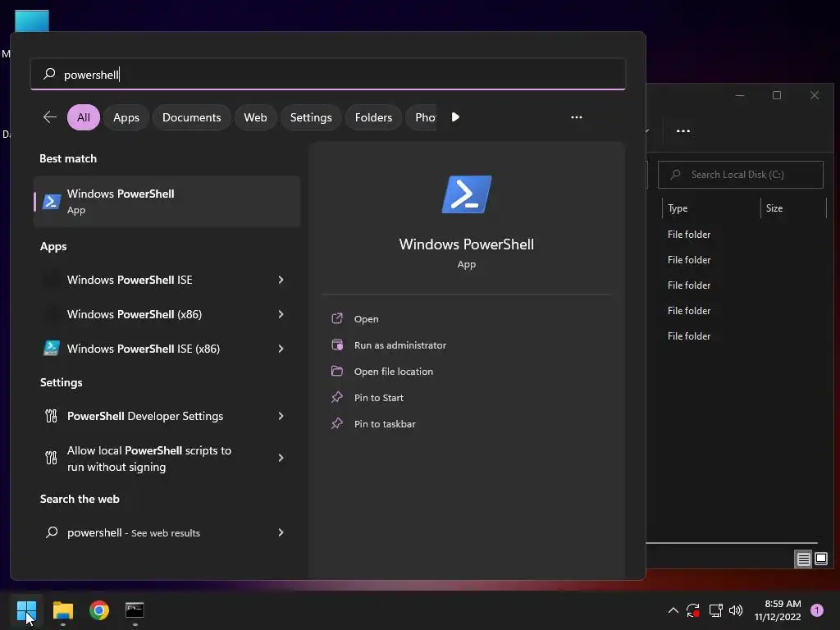Click the Open file location folder icon
This screenshot has height=630, width=840.
pos(337,371)
